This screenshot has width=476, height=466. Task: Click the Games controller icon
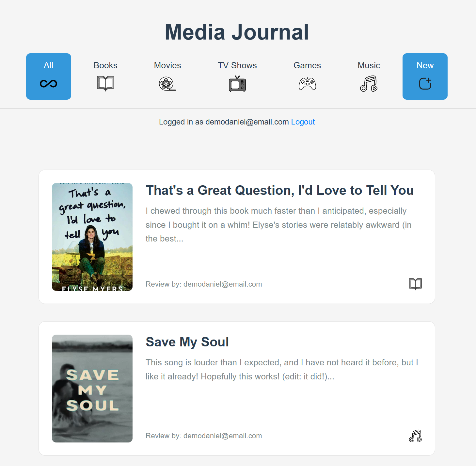click(307, 84)
